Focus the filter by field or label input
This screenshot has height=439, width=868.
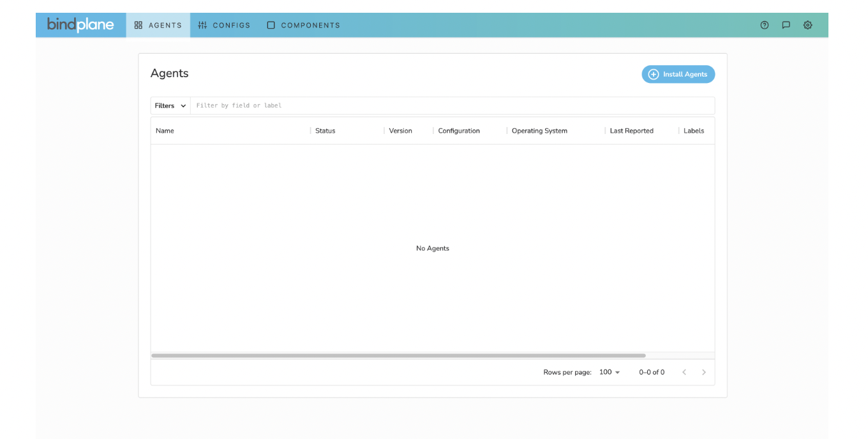pyautogui.click(x=453, y=105)
